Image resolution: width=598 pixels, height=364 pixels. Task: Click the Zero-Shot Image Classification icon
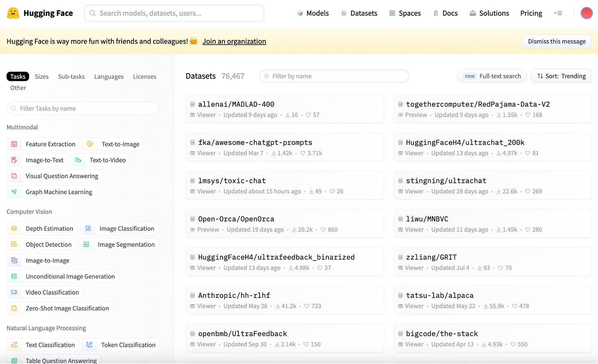pyautogui.click(x=14, y=308)
